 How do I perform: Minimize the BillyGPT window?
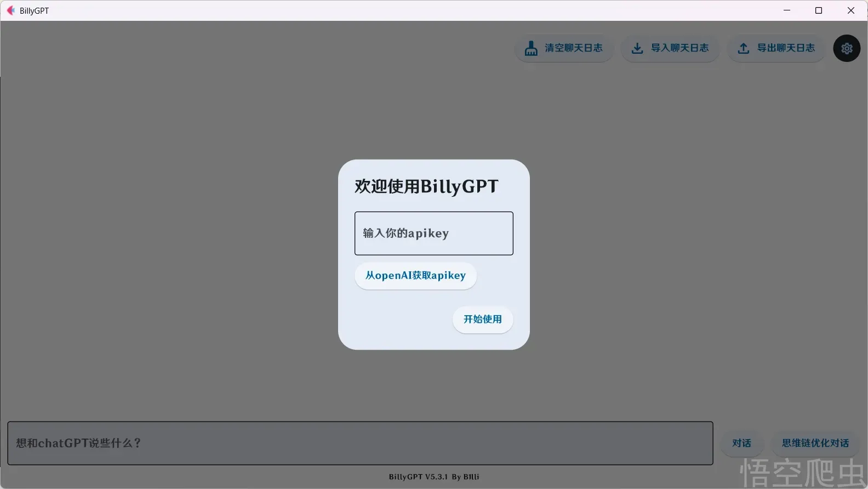click(787, 10)
